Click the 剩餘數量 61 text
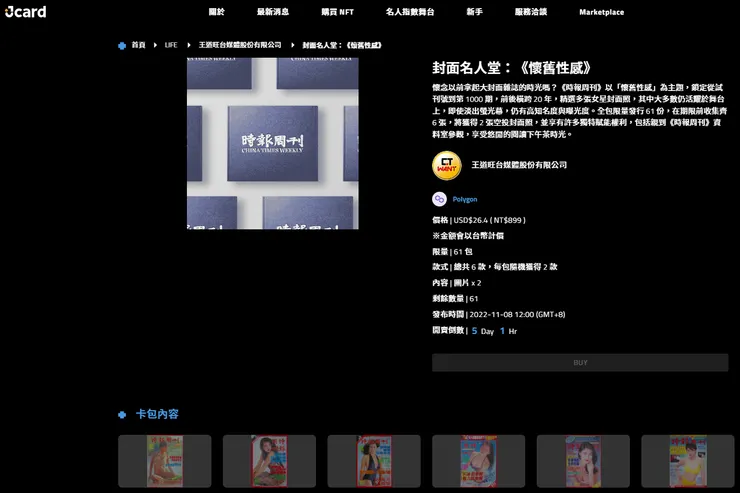Image resolution: width=740 pixels, height=493 pixels. point(455,299)
